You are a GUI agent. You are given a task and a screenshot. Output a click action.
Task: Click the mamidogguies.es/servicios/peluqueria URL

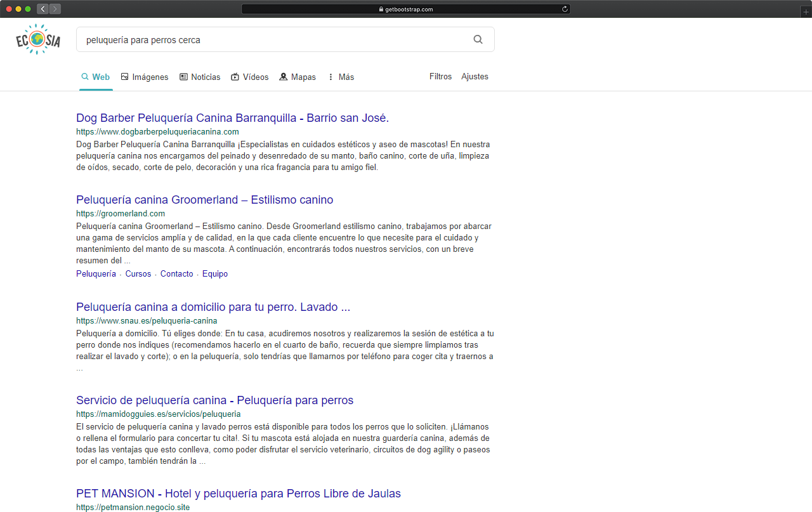pos(159,414)
